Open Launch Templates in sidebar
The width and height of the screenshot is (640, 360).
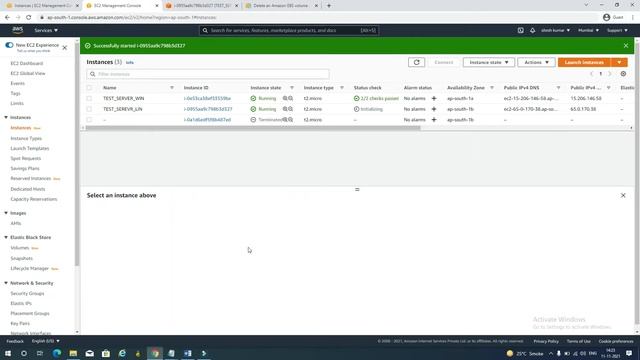click(30, 149)
